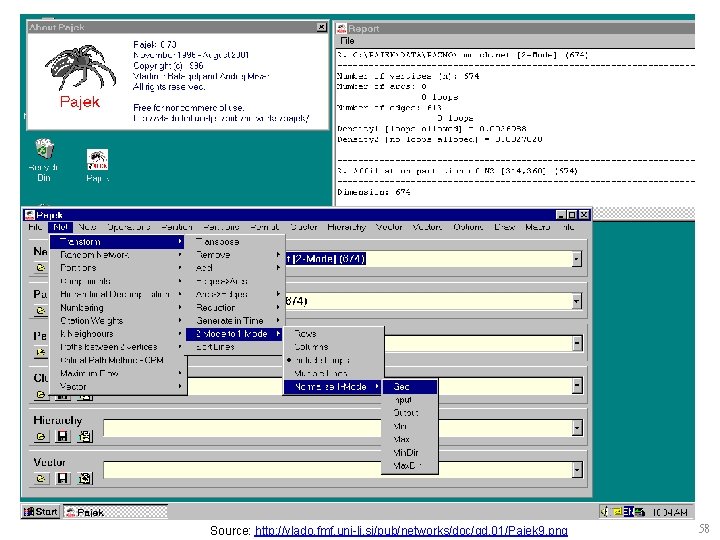Viewport: 720px width, 540px height.
Task: Open the Options menu in menu bar
Action: (x=468, y=227)
